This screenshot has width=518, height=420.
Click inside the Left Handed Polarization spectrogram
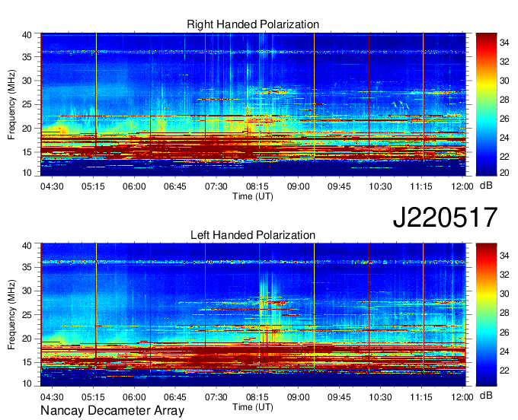pos(254,315)
